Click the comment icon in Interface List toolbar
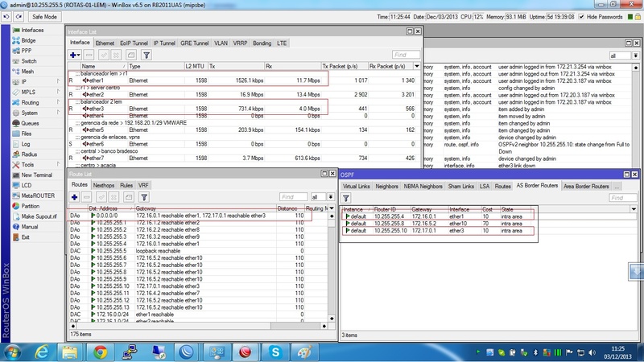 130,55
